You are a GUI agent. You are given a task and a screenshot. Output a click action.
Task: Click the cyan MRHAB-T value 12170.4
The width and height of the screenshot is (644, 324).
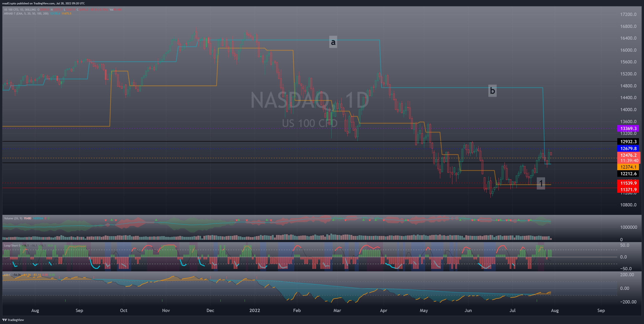[55, 14]
